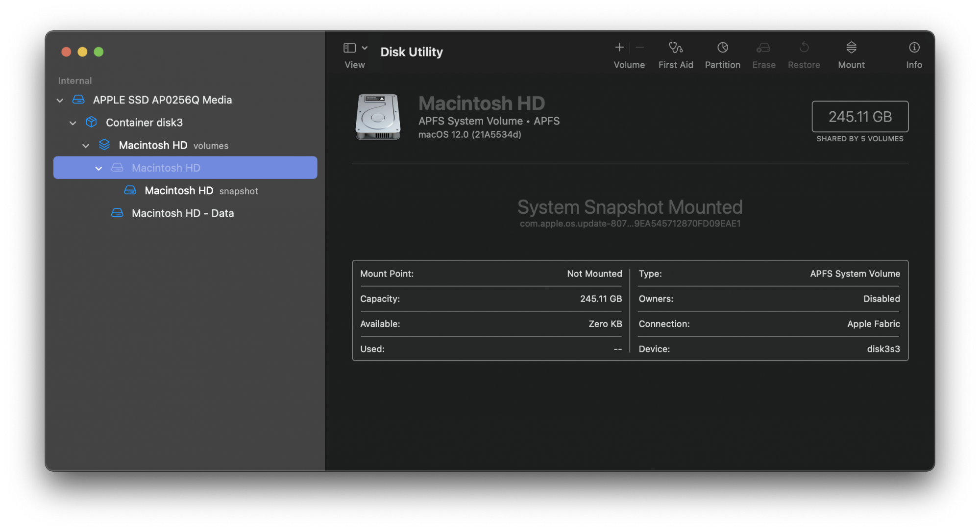Collapse the selected Macintosh HD chevron
Screen dimensions: 980x531
pyautogui.click(x=98, y=168)
